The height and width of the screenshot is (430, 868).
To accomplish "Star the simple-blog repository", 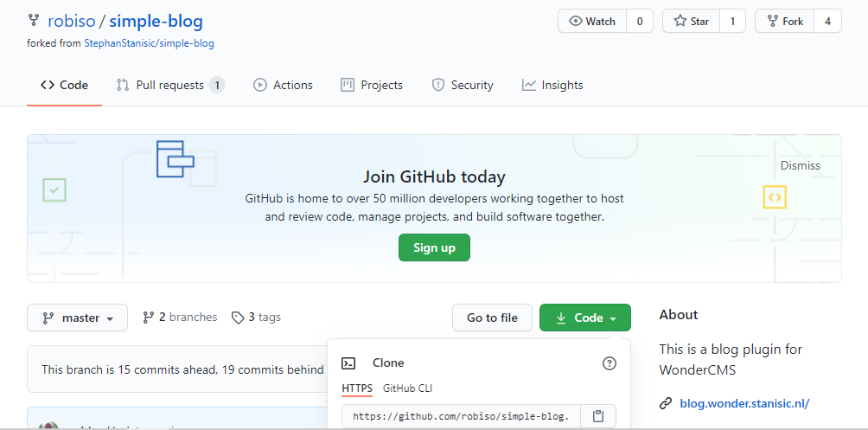I will tap(691, 22).
